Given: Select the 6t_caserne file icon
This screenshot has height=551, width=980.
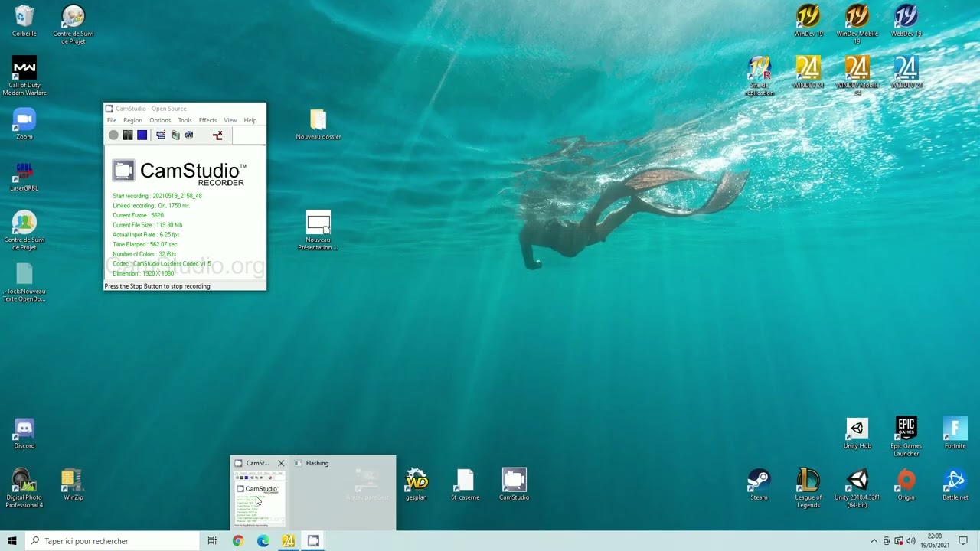Looking at the screenshot, I should 465,485.
